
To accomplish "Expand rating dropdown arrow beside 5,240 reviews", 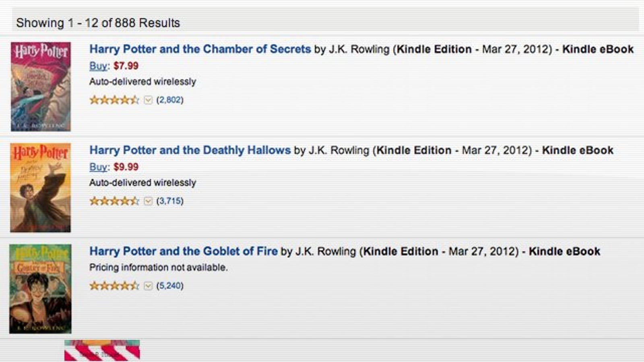I will 148,286.
